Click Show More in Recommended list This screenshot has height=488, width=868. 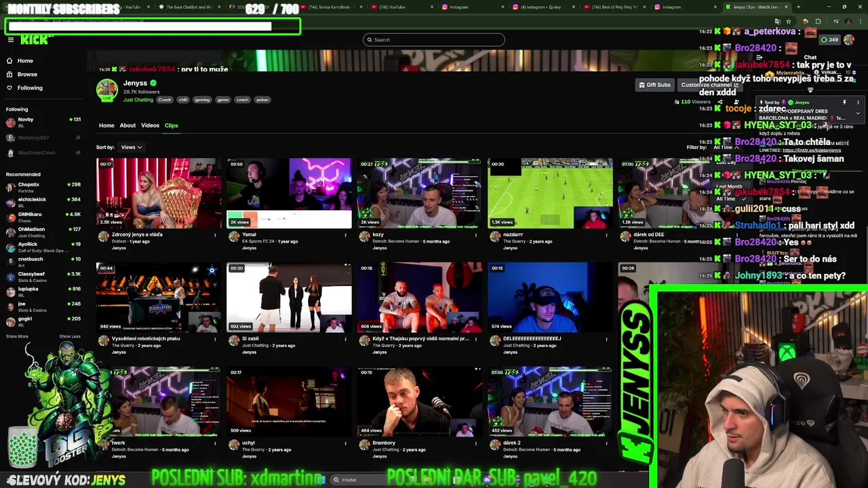click(x=17, y=336)
